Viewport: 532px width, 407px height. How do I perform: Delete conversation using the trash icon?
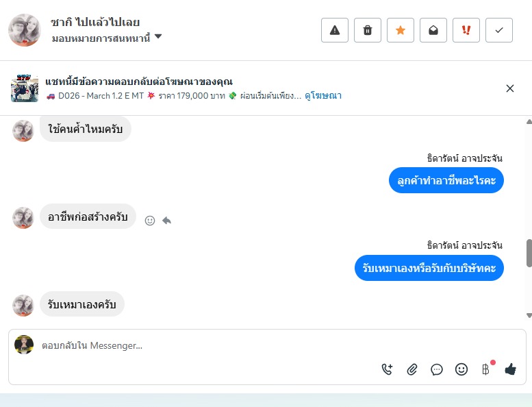[368, 30]
